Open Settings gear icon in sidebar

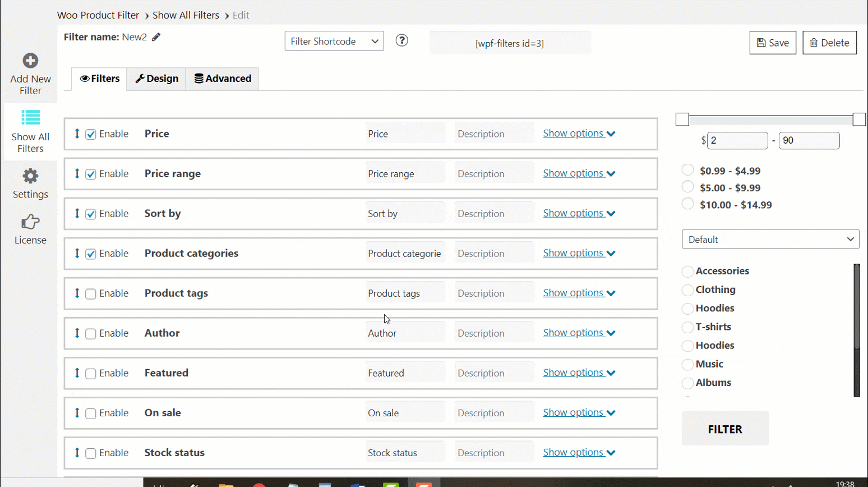pos(30,176)
